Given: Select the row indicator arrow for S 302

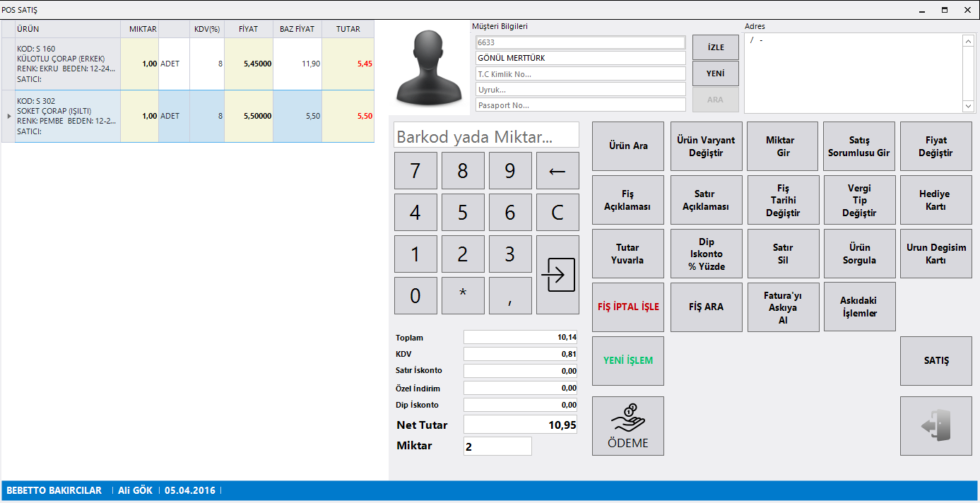Looking at the screenshot, I should click(8, 117).
